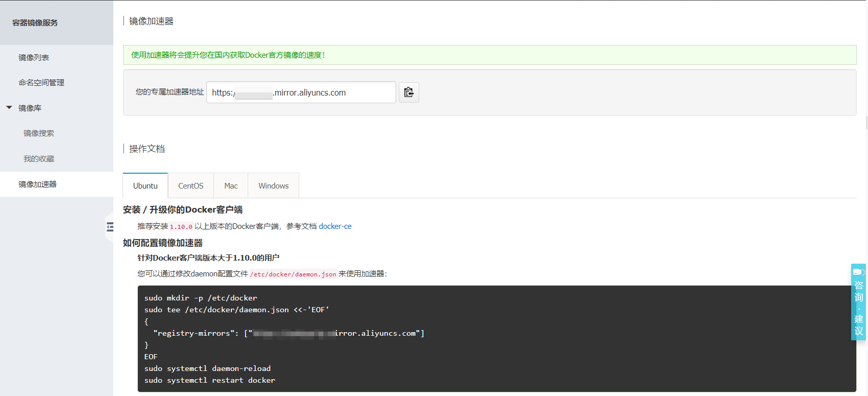Click the /etc/docker/daemon.json path text
Viewport: 868px width, 396px height.
(293, 274)
